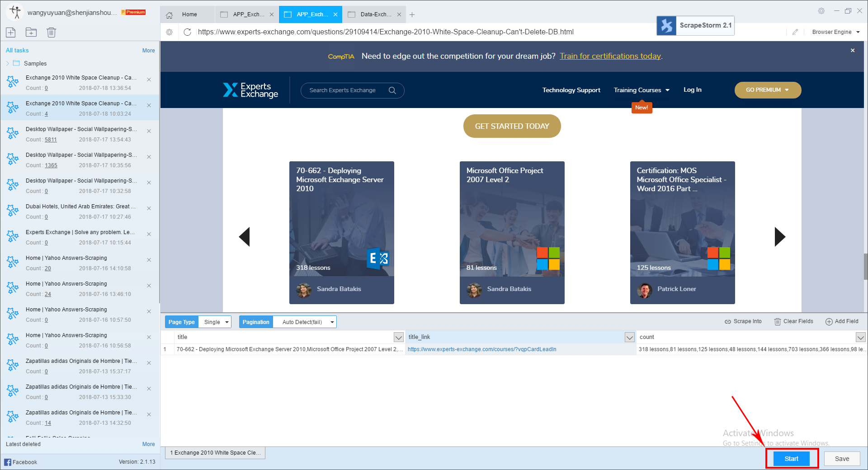Open Train for certifications today link
Image resolution: width=868 pixels, height=470 pixels.
(x=610, y=56)
